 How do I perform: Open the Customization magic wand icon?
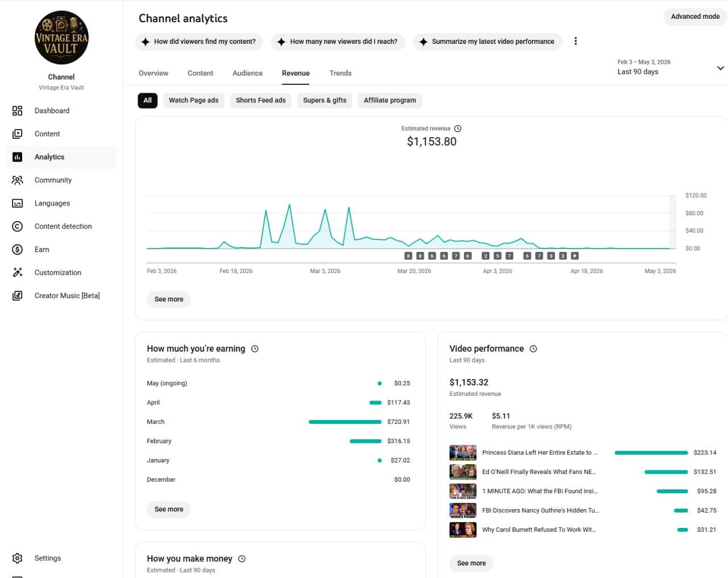(18, 273)
